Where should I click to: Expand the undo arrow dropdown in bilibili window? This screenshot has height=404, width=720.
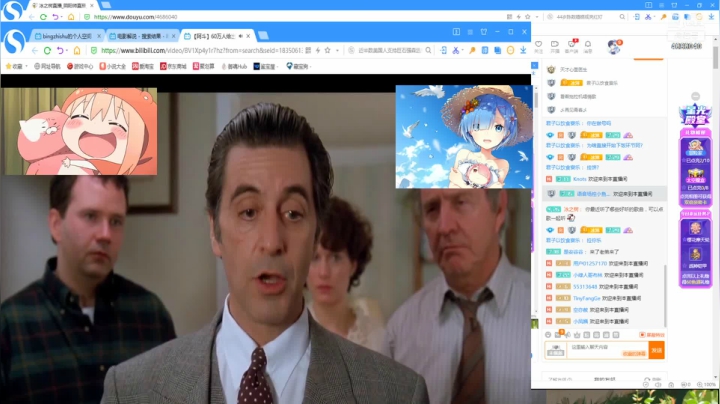point(66,50)
